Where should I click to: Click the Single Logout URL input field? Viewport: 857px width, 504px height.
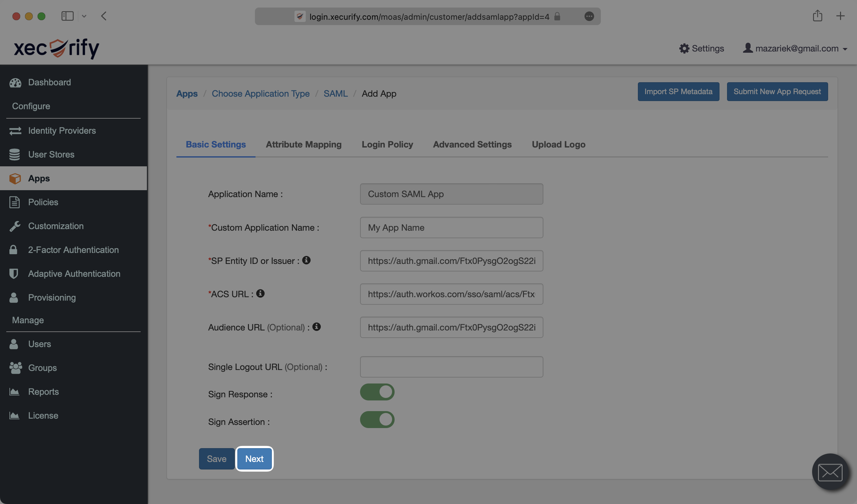[x=451, y=367]
